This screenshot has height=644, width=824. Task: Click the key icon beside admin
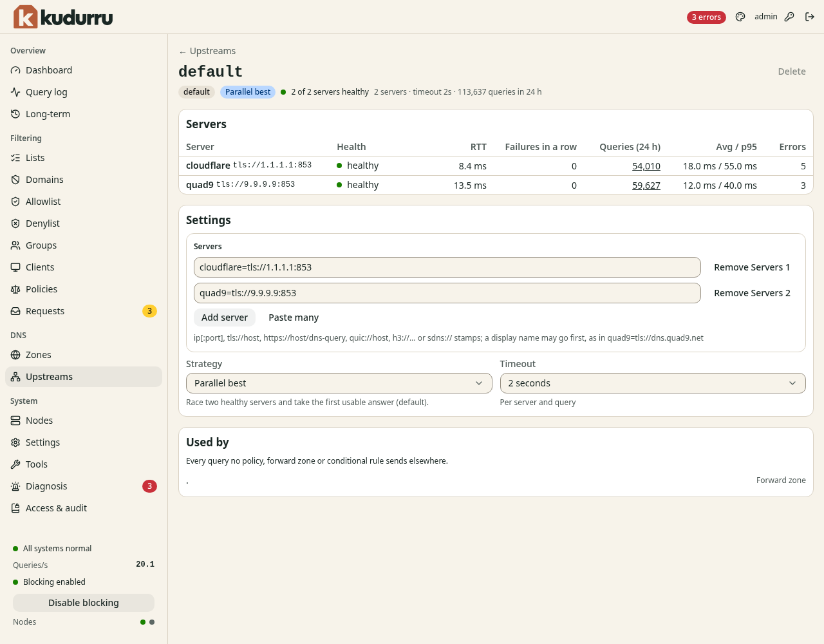point(789,17)
